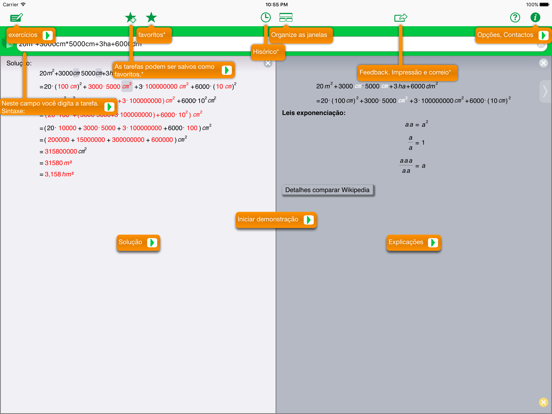The height and width of the screenshot is (414, 552).
Task: Tap the share/feedback export icon
Action: tap(401, 18)
